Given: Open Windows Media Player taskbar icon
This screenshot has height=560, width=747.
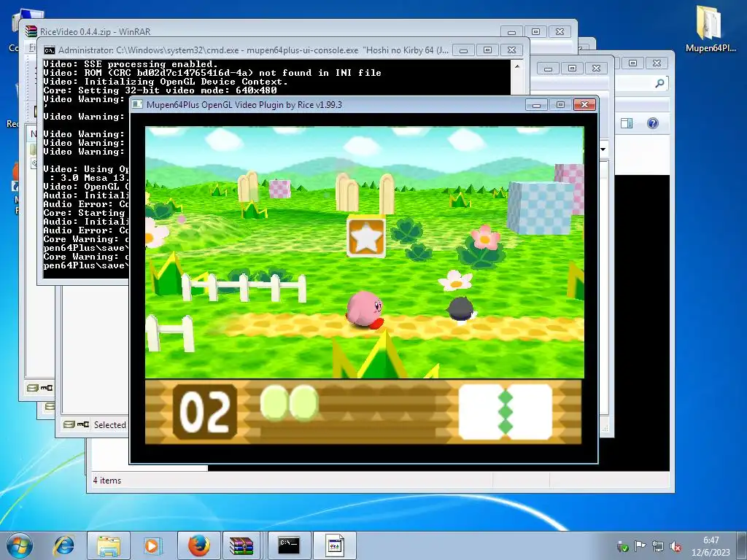Looking at the screenshot, I should click(152, 545).
